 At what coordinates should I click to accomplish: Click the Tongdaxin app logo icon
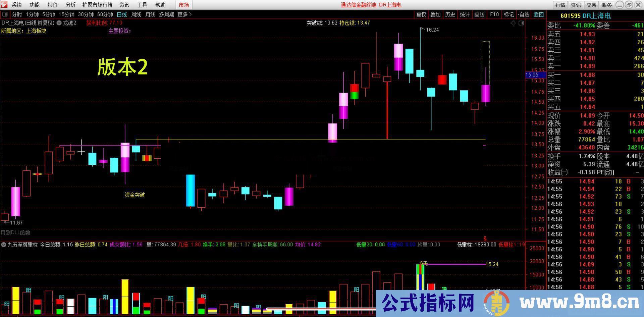(5, 5)
